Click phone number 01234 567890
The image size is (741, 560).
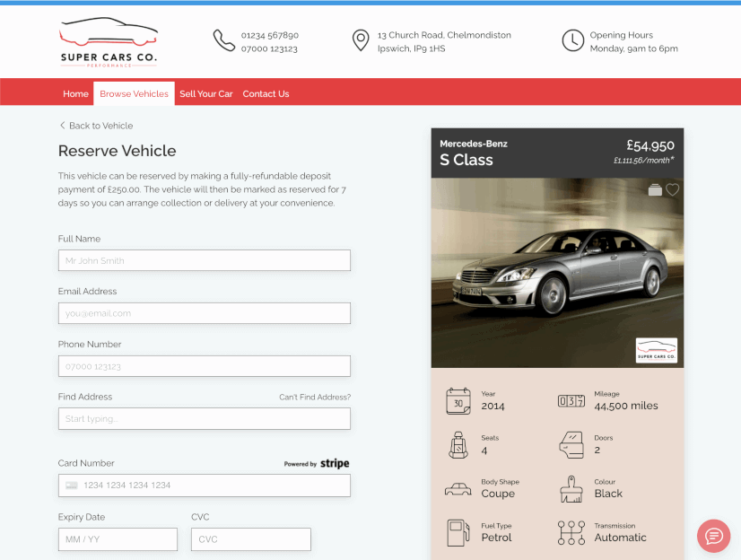pos(270,35)
